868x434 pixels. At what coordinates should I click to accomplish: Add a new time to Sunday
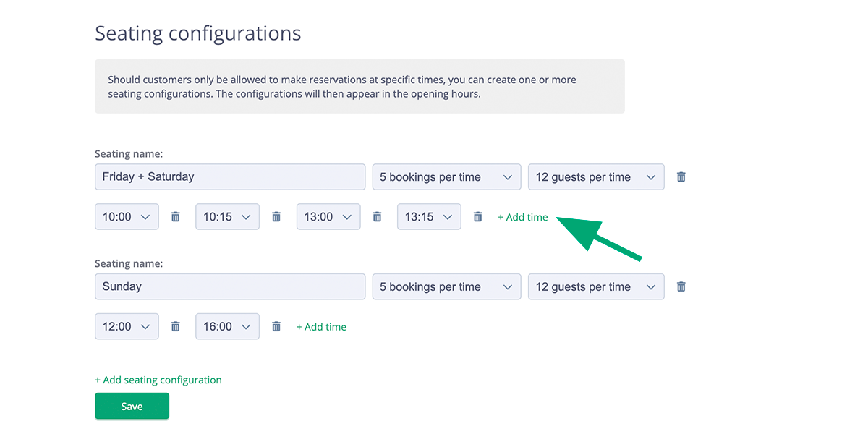(321, 326)
